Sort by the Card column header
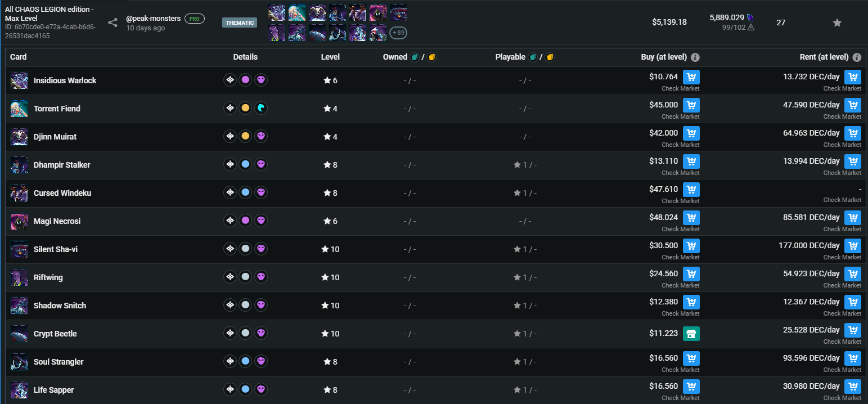Screen dimensions: 868x404 pyautogui.click(x=19, y=57)
